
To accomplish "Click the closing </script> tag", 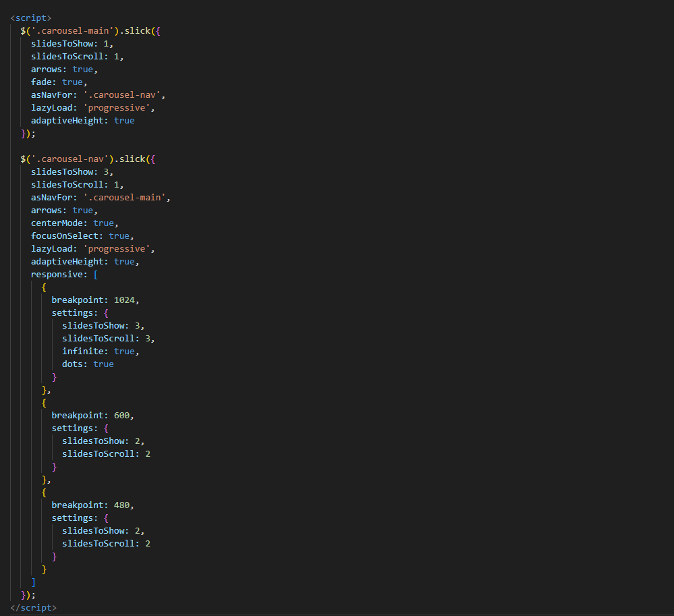I will tap(33, 607).
